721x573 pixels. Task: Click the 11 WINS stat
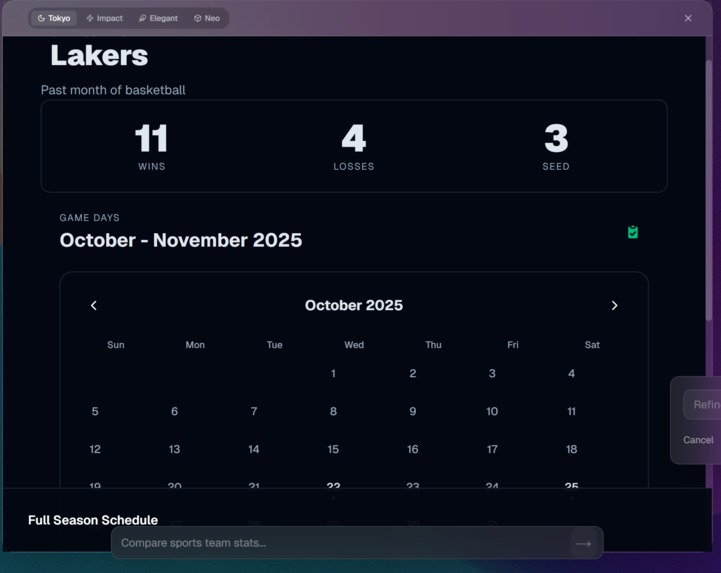click(x=152, y=147)
